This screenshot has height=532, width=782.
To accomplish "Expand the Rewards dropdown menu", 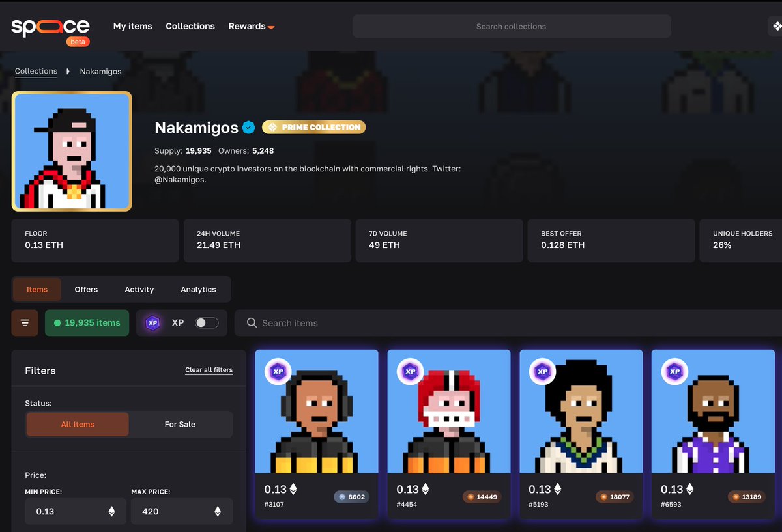I will pos(251,26).
